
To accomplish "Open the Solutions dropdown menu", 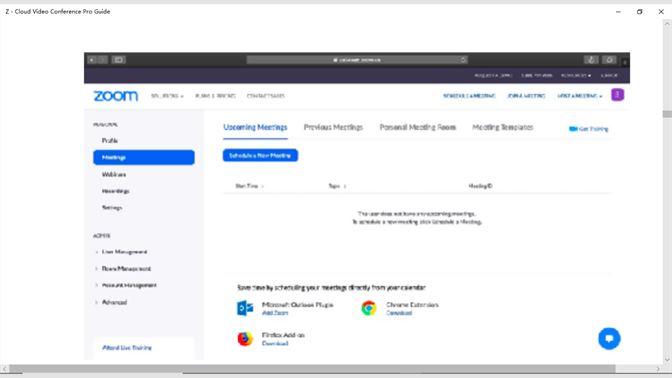I will pyautogui.click(x=167, y=96).
